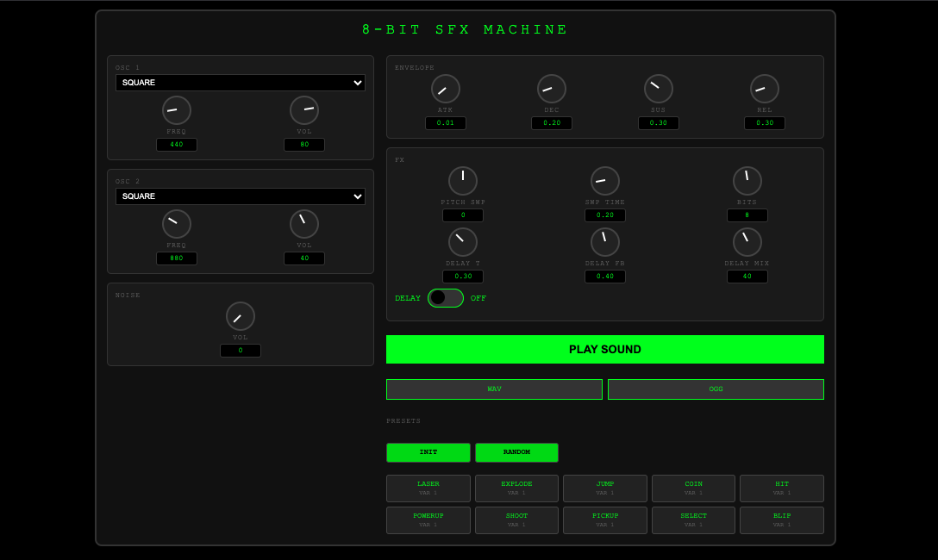Select the SELECT preset
The height and width of the screenshot is (560, 938).
693,520
